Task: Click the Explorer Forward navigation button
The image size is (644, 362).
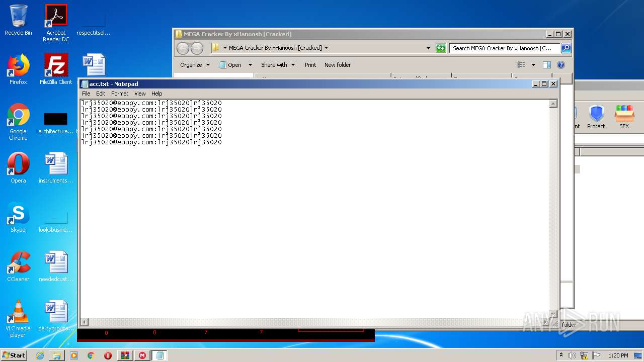Action: point(197,48)
